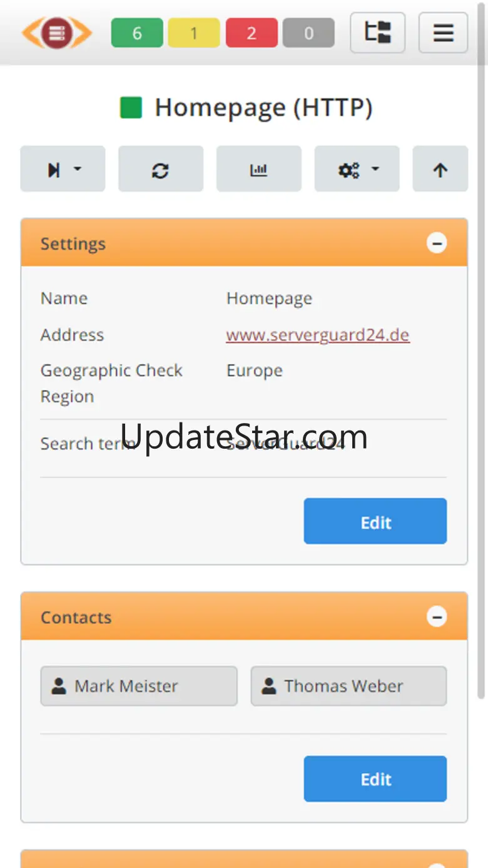Open the pause/skip check dropdown
The image size is (488, 868).
[x=63, y=169]
